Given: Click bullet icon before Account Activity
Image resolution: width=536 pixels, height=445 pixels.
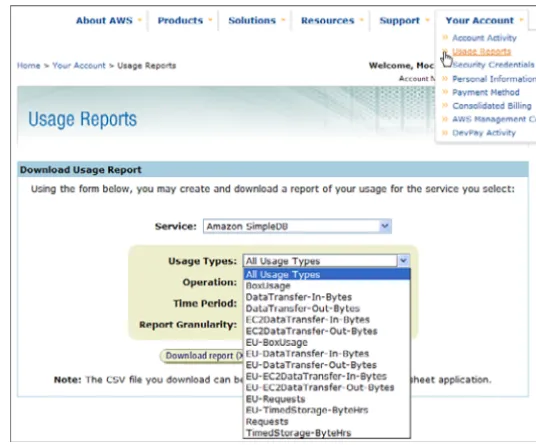Looking at the screenshot, I should click(445, 37).
